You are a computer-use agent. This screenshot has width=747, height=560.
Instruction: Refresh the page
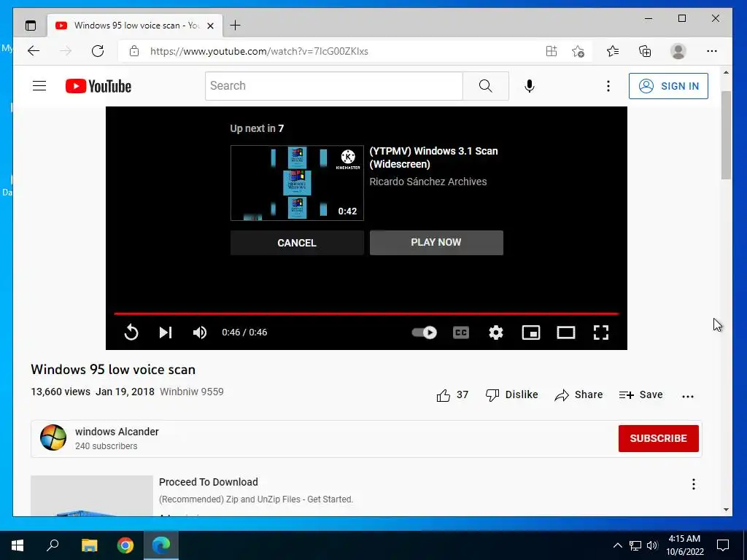(x=98, y=51)
